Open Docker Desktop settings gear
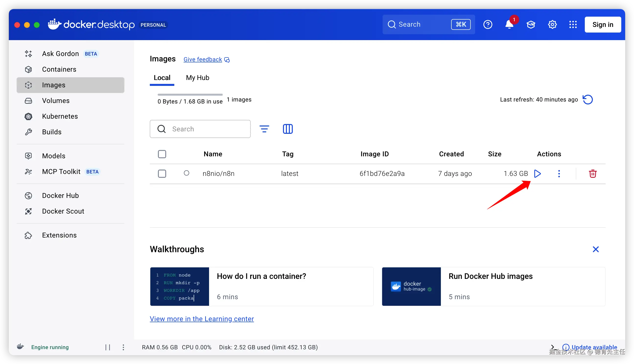Image resolution: width=634 pixels, height=364 pixels. tap(552, 24)
